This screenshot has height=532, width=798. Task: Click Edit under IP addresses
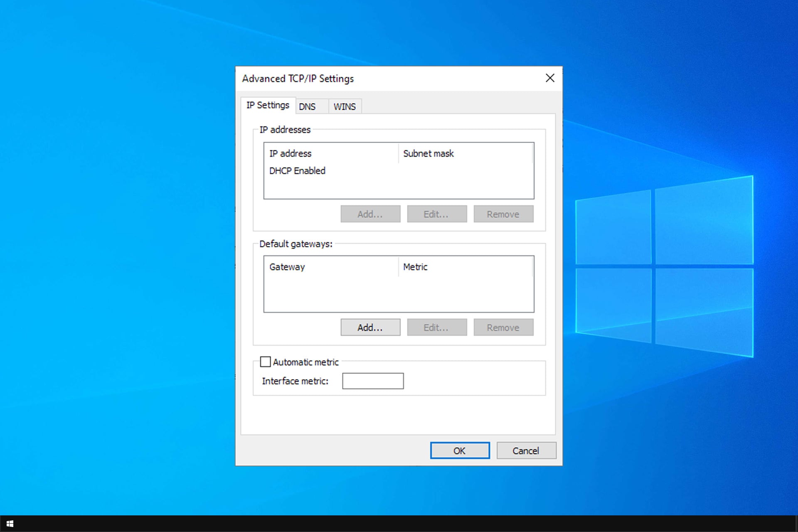(x=436, y=214)
